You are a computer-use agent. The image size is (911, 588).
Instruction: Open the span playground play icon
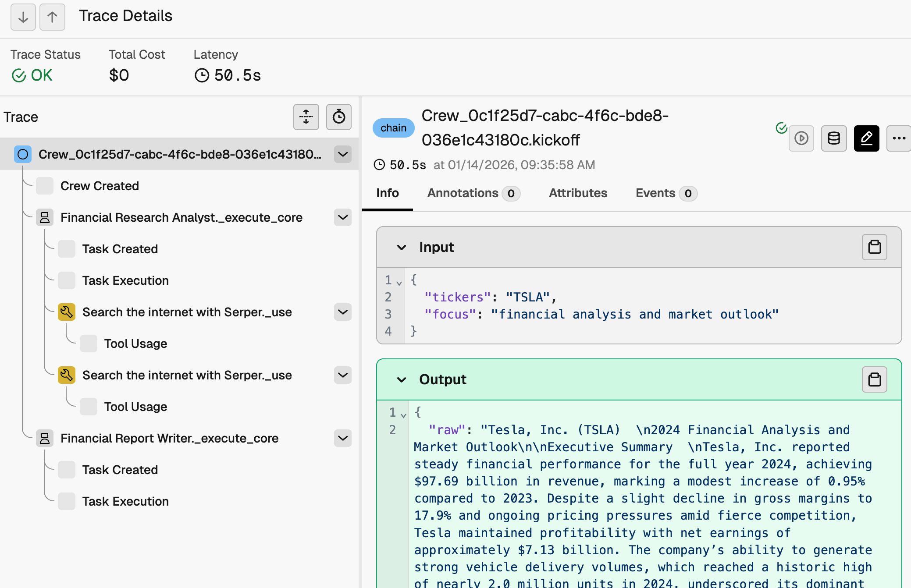(x=801, y=138)
